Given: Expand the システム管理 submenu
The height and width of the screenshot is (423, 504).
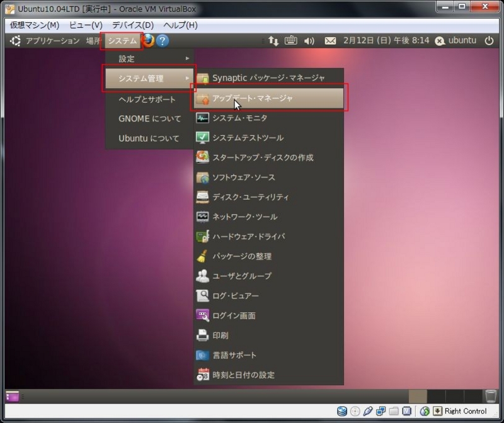Looking at the screenshot, I should point(149,79).
